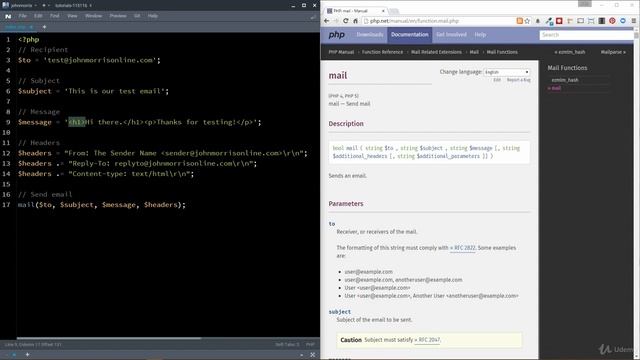Open a new browser tab

pyautogui.click(x=393, y=11)
